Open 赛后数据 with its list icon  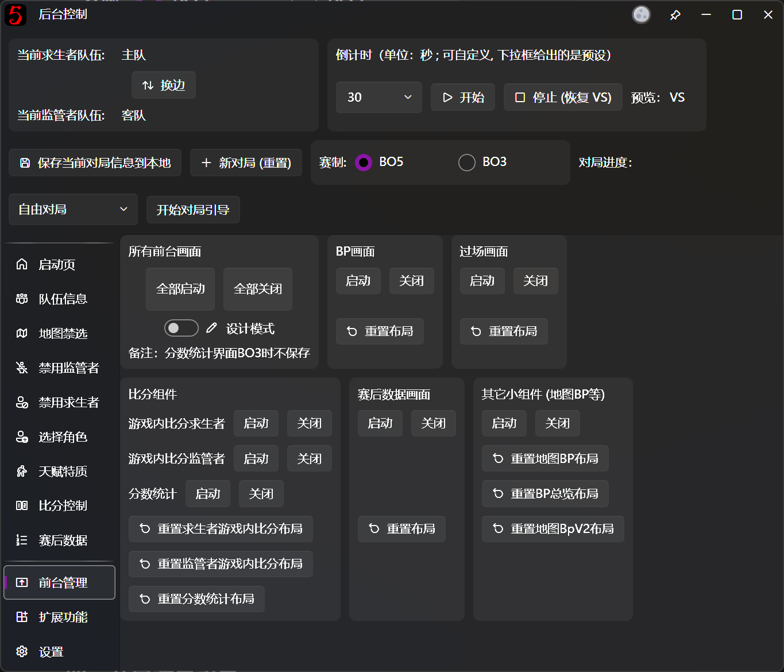pyautogui.click(x=22, y=540)
